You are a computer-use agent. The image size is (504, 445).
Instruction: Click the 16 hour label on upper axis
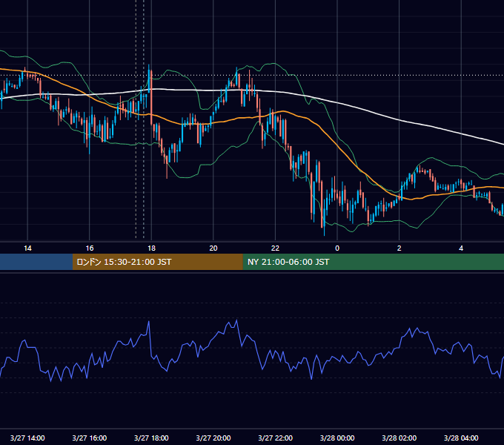click(x=90, y=248)
